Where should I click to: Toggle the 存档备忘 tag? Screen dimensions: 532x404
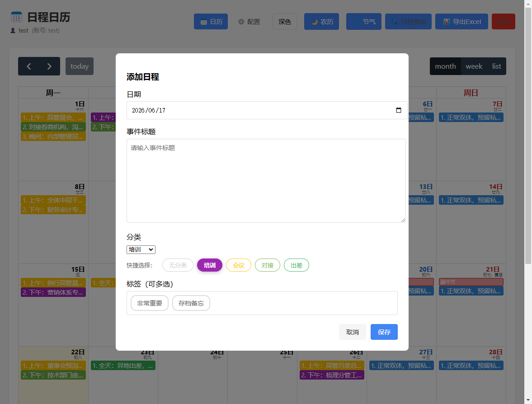pos(191,303)
